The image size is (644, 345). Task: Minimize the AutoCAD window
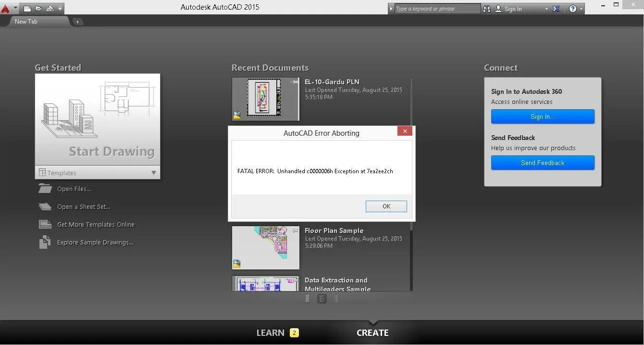click(604, 5)
